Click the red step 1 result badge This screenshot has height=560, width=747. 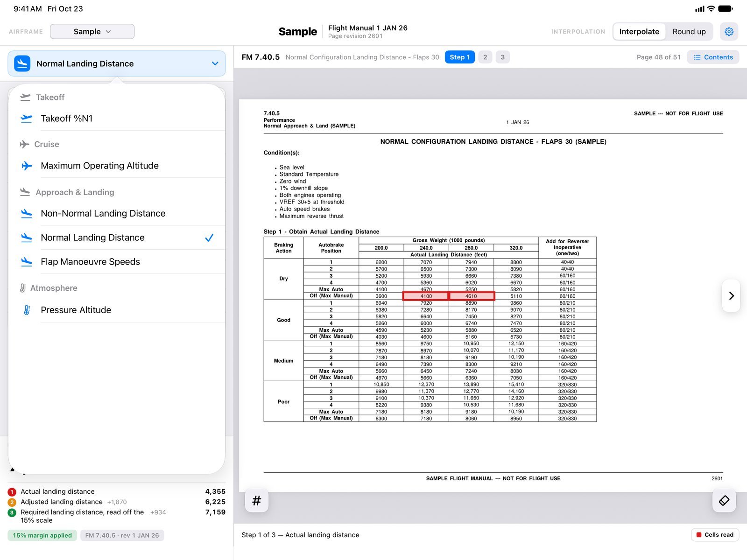coord(12,491)
